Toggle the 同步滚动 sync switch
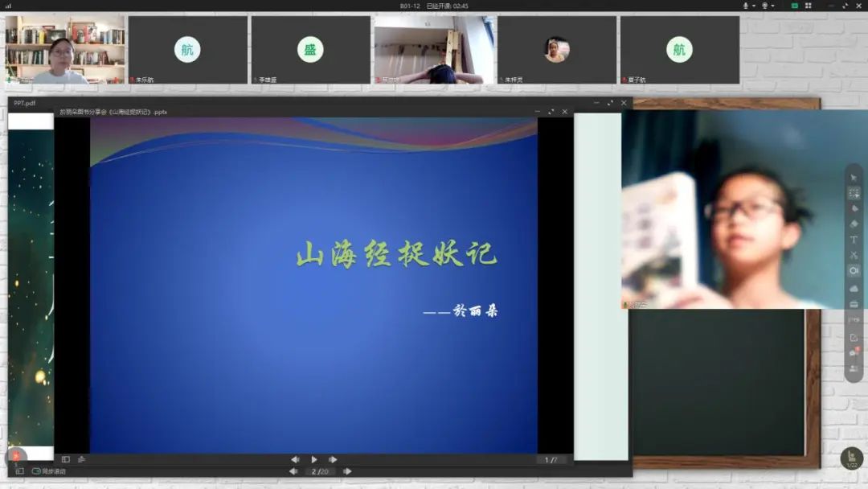The image size is (868, 489). coord(36,471)
